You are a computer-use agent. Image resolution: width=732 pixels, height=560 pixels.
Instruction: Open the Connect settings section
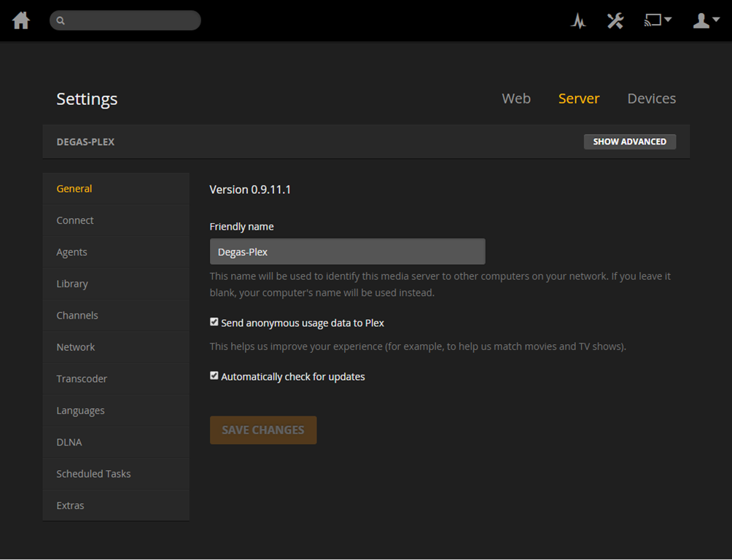[75, 220]
